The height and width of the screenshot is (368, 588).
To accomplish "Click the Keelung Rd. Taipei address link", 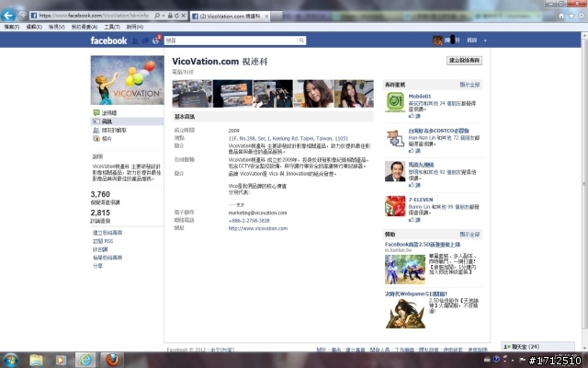I will (x=288, y=139).
